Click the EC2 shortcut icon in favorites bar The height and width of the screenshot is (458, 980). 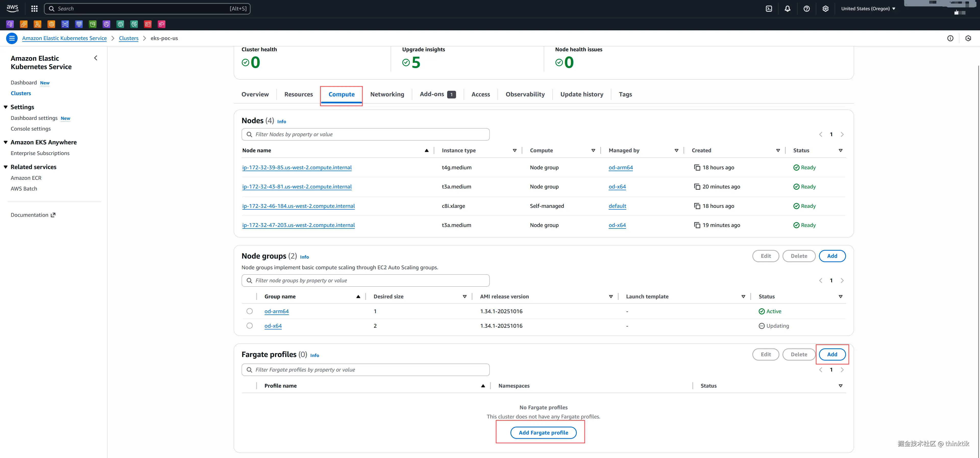(23, 24)
